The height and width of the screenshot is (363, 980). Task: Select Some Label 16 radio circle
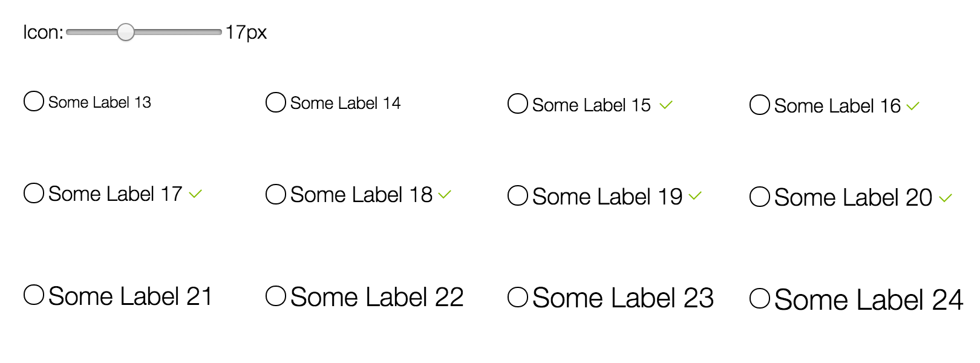tap(760, 105)
